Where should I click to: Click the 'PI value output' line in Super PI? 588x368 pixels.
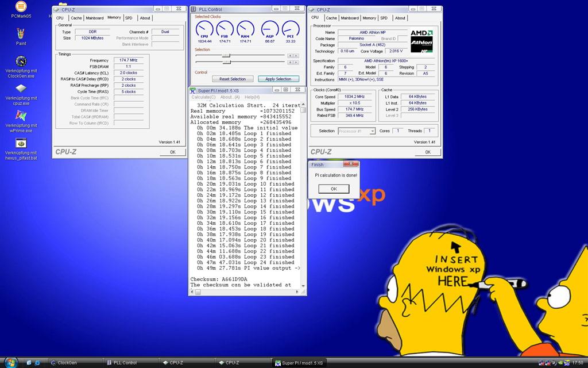249,268
